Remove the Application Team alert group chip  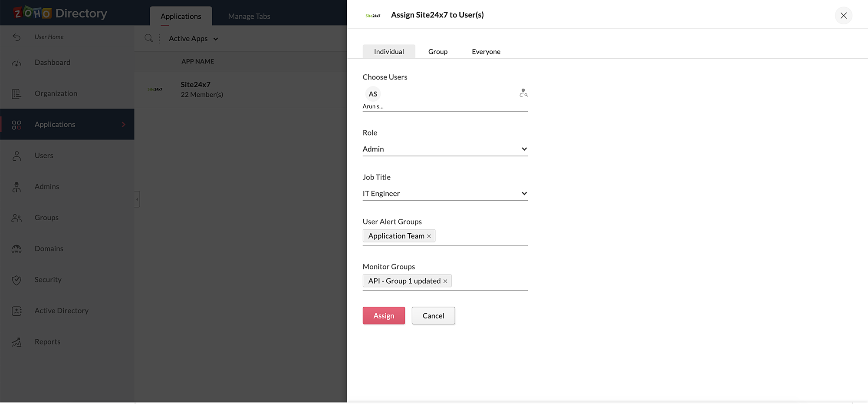pyautogui.click(x=429, y=236)
